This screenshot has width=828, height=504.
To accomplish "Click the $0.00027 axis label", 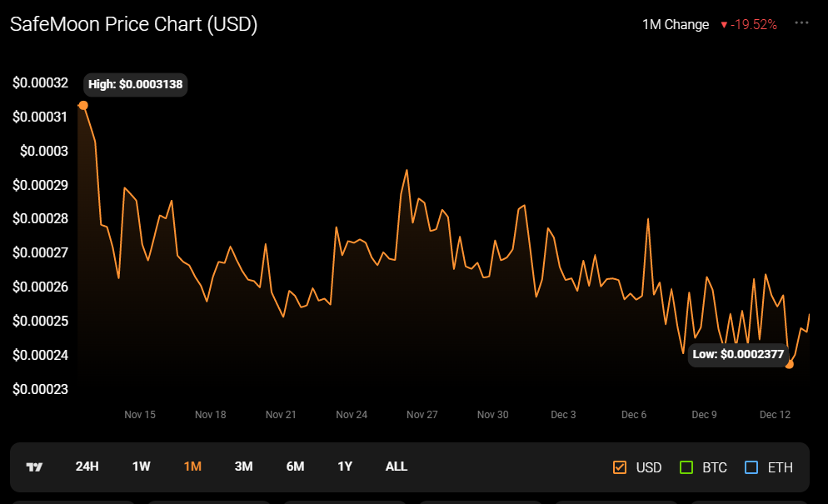I will [x=41, y=252].
